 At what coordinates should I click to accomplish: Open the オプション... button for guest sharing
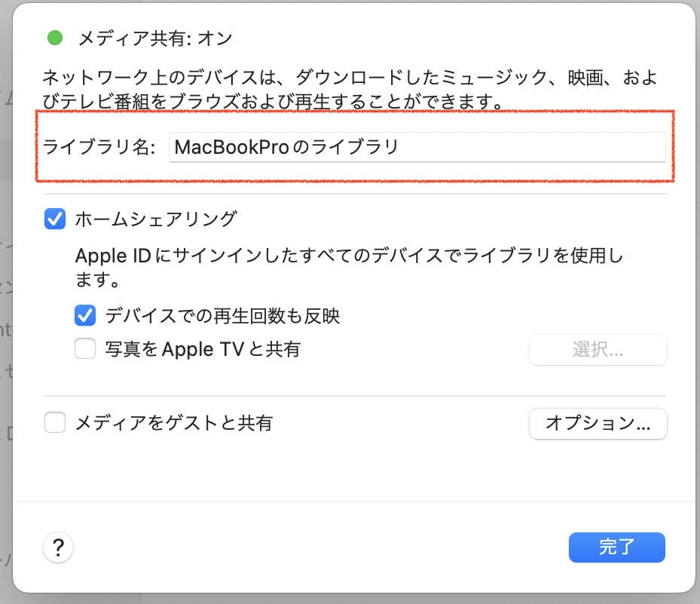[598, 423]
